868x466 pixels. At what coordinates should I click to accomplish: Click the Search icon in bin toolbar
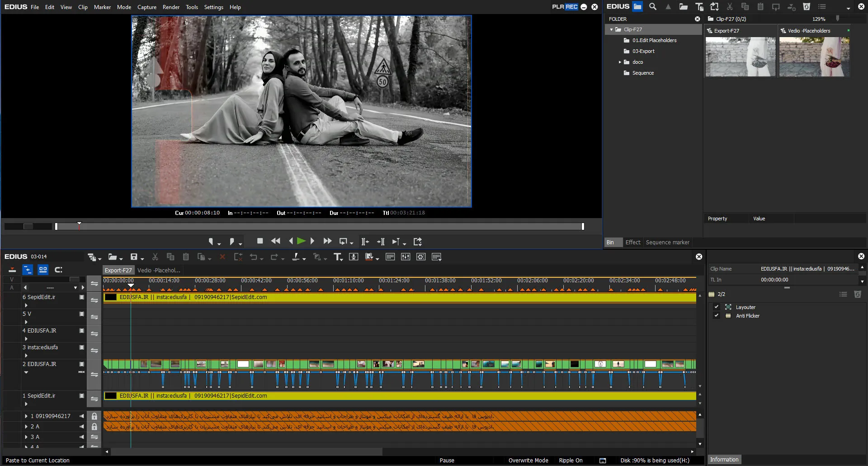653,7
